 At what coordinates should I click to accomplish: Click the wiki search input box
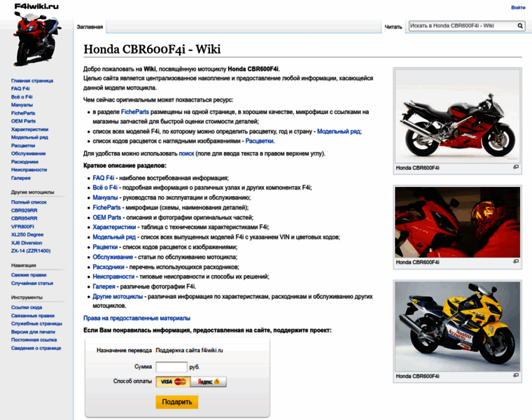[x=463, y=26]
